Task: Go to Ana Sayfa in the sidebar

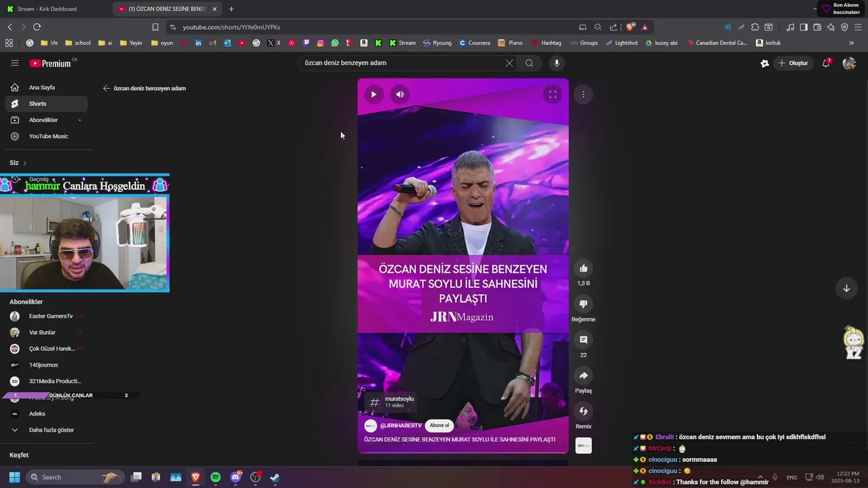Action: 46,87
